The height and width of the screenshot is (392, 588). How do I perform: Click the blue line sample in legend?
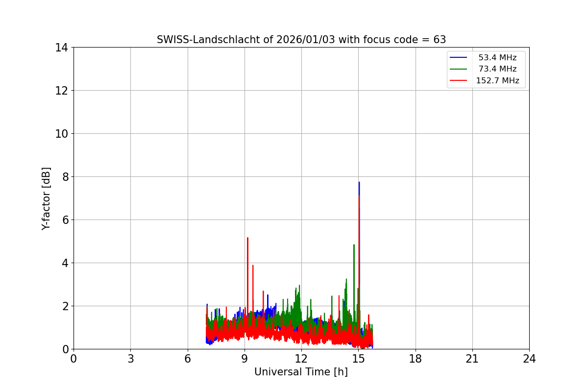click(x=459, y=58)
